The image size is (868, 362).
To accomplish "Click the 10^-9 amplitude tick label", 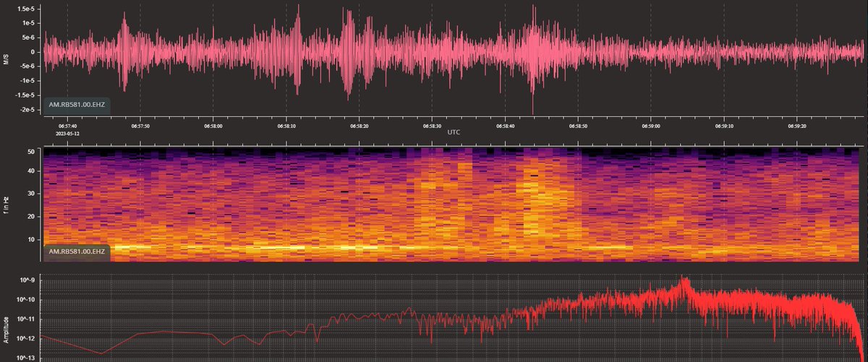I will (x=27, y=280).
